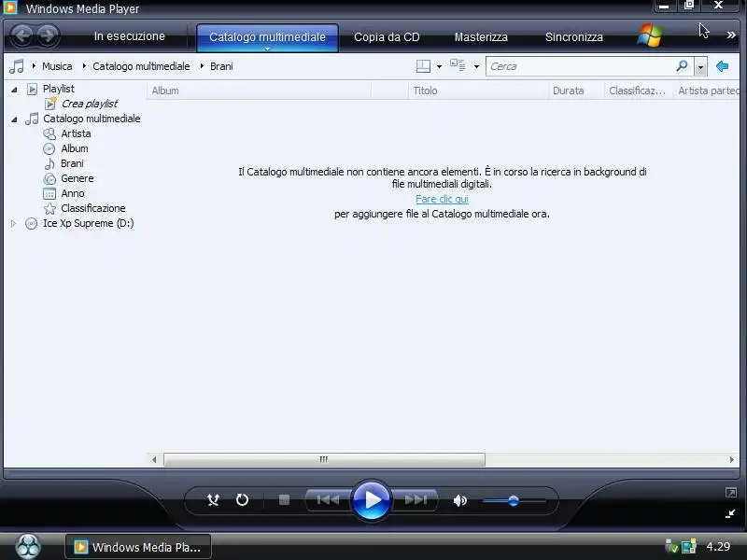
Task: Expand the view options dropdown arrow
Action: click(x=476, y=66)
